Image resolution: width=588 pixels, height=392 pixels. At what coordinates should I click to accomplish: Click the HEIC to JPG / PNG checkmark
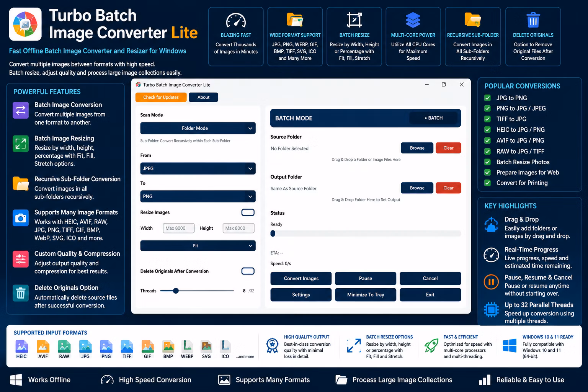point(488,130)
